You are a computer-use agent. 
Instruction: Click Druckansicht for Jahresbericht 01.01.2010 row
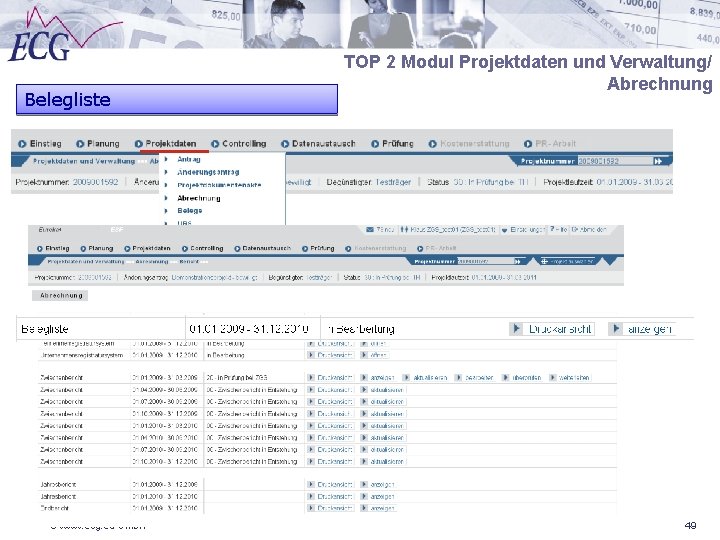click(330, 496)
